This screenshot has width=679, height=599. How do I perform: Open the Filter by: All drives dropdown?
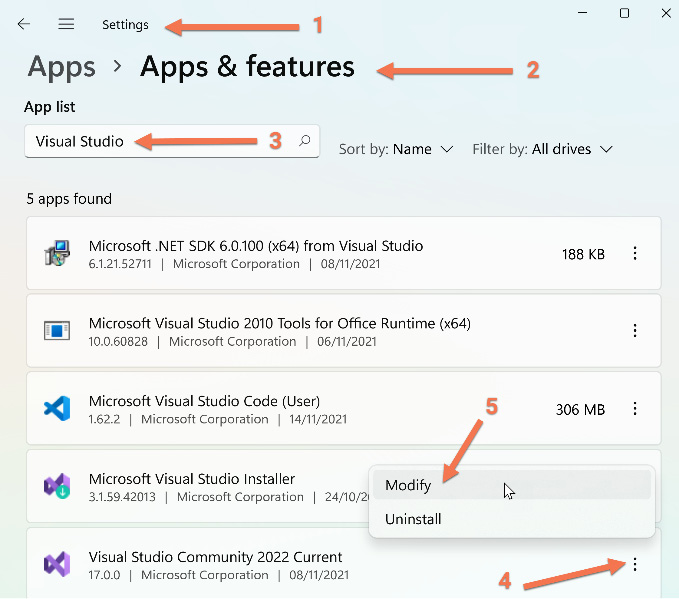point(543,149)
